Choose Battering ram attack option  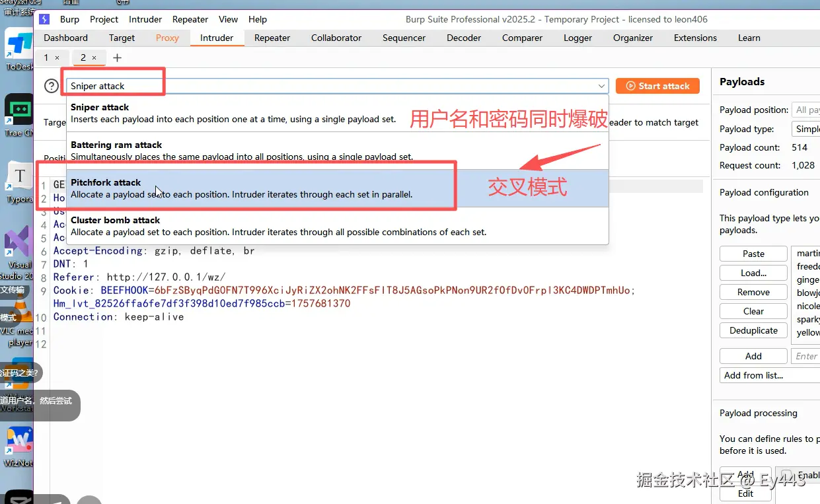pyautogui.click(x=337, y=151)
